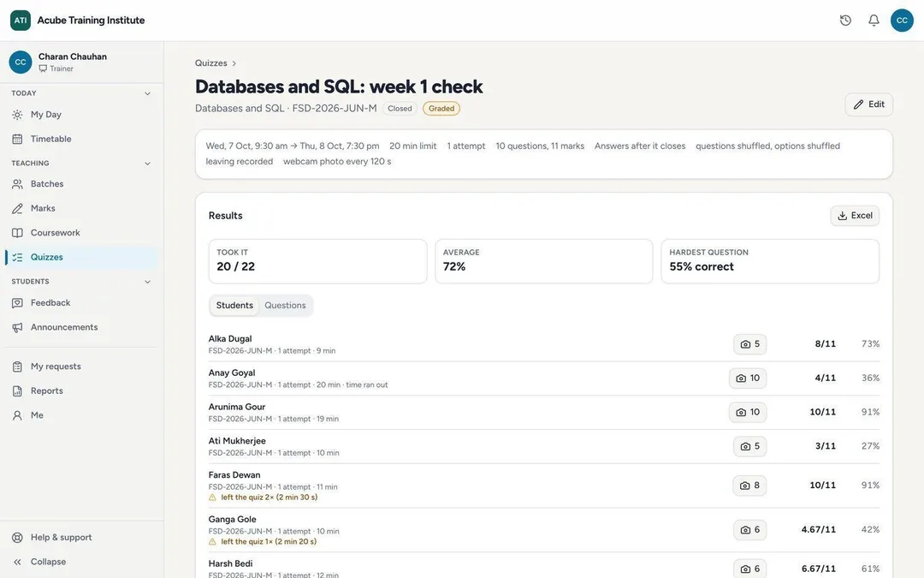The image size is (924, 578).
Task: Click the Graded status badge
Action: [x=441, y=109]
